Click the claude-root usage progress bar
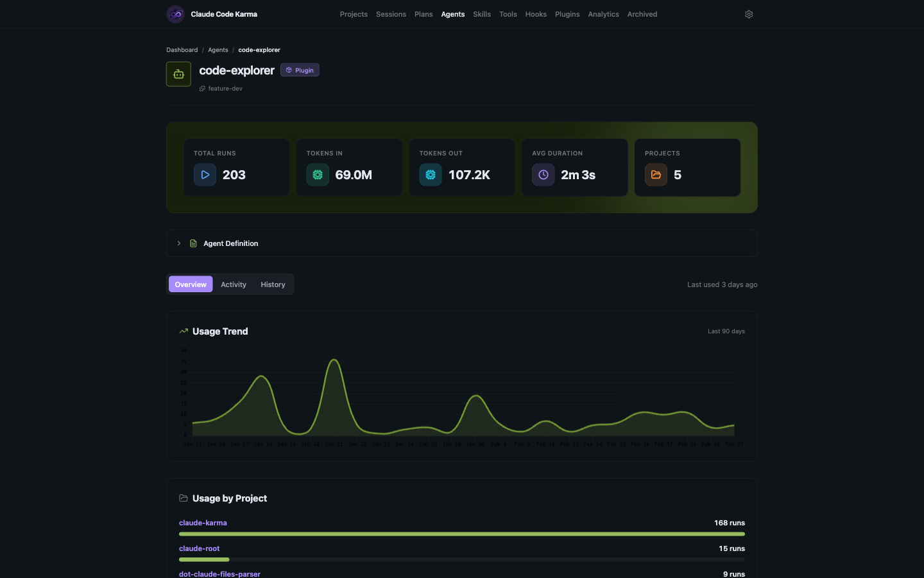The width and height of the screenshot is (924, 578). point(462,559)
